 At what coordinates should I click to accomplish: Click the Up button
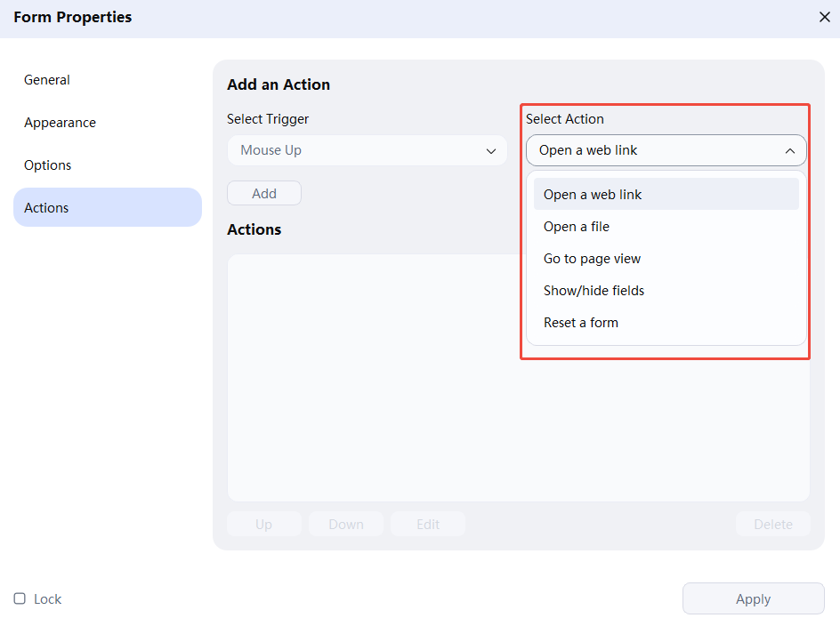pyautogui.click(x=263, y=524)
